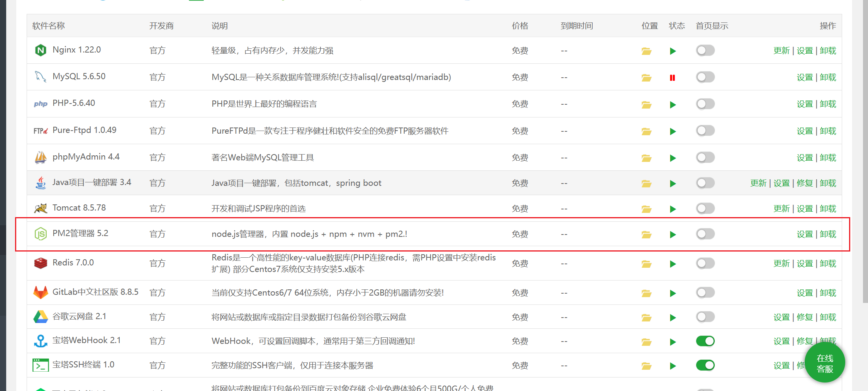Click PHP-5.6.40 green status arrow
This screenshot has width=868, height=391.
pyautogui.click(x=673, y=105)
